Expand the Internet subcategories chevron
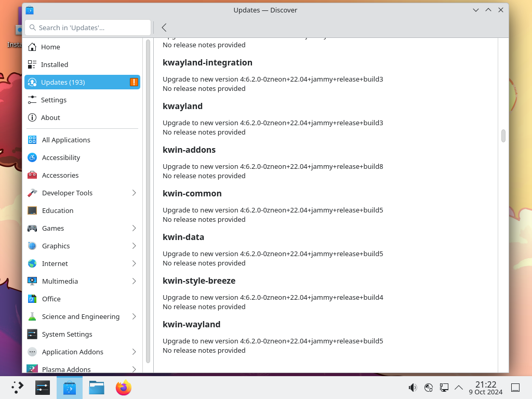Image resolution: width=532 pixels, height=399 pixels. pos(134,263)
